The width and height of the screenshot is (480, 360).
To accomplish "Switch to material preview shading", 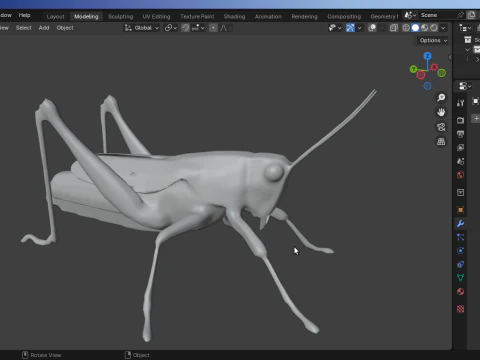I will [424, 28].
